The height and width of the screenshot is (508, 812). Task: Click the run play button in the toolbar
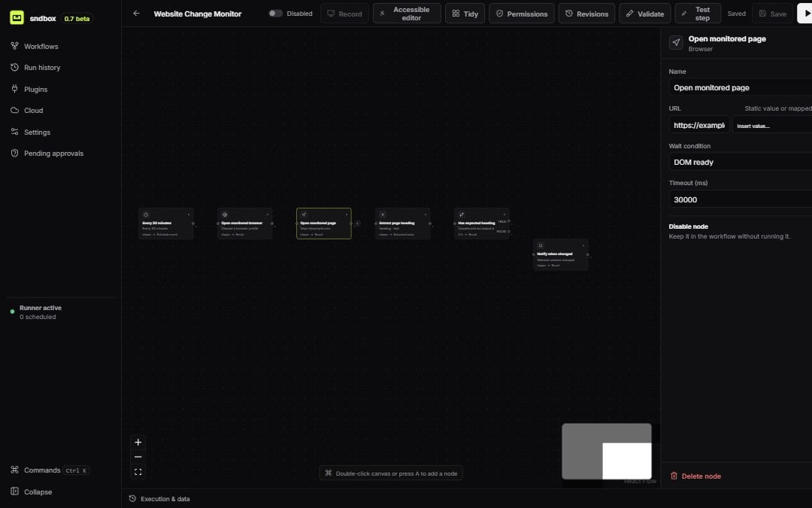pos(804,14)
